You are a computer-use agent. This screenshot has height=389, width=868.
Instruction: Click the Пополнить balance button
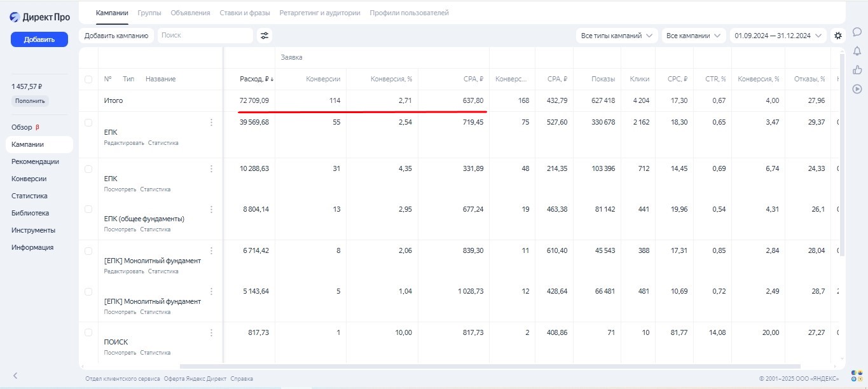pyautogui.click(x=30, y=101)
